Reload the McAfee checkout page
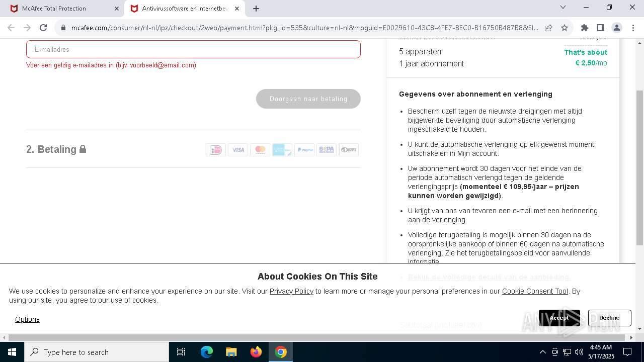 coord(43,28)
